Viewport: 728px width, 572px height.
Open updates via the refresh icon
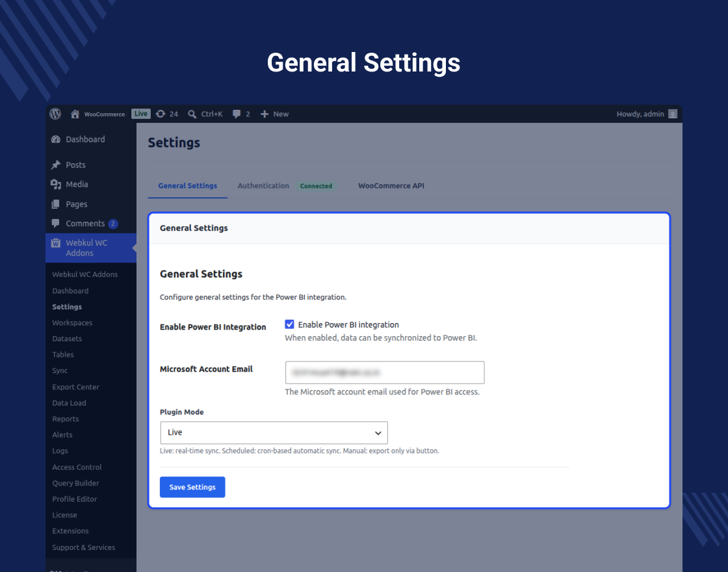pyautogui.click(x=160, y=114)
